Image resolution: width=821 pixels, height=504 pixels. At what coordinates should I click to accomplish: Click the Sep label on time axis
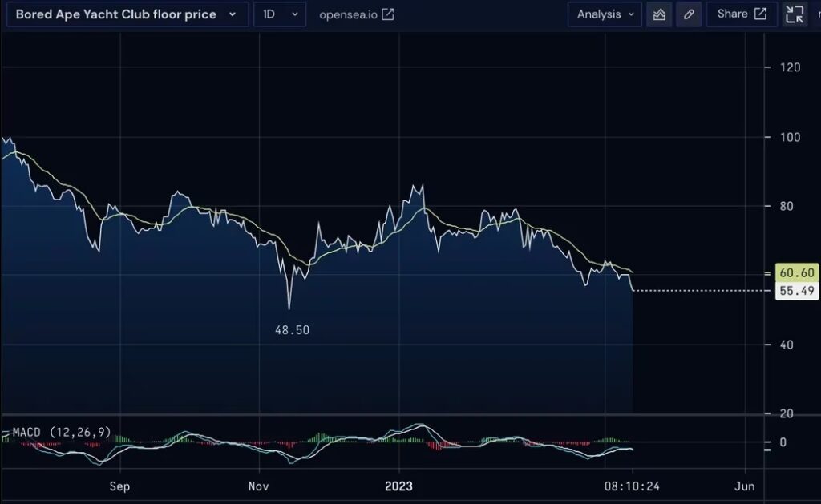point(119,486)
